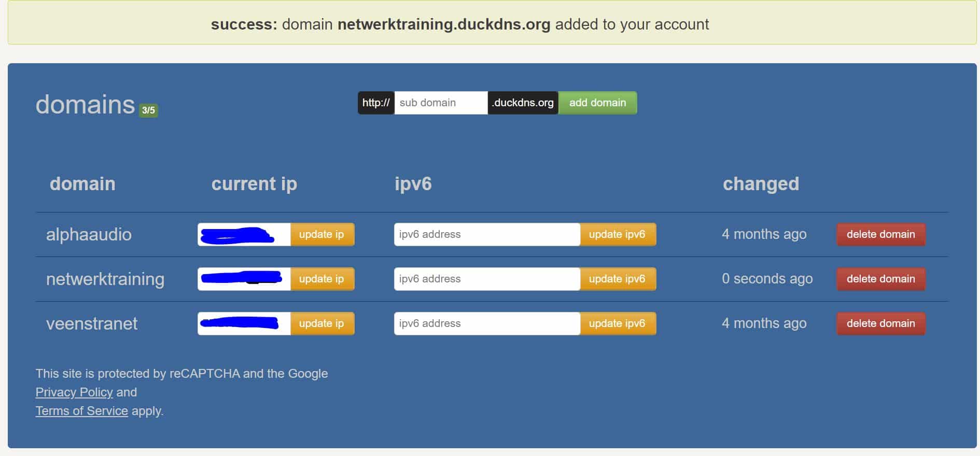980x456 pixels.
Task: Click veenstranet current ip field
Action: point(244,323)
